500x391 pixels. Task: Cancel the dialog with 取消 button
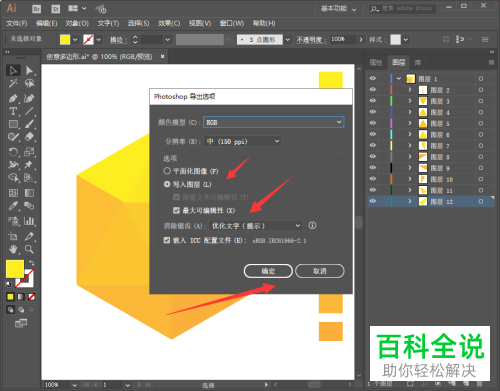click(320, 271)
